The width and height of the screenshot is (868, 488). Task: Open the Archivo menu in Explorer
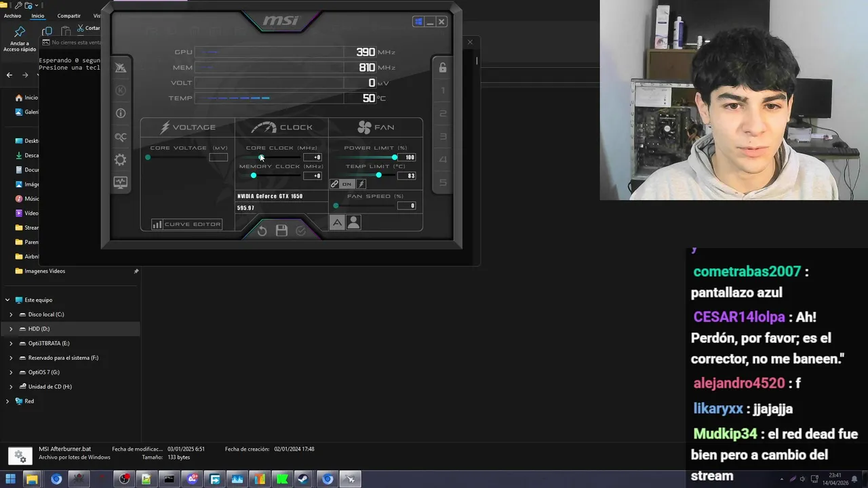coord(12,16)
